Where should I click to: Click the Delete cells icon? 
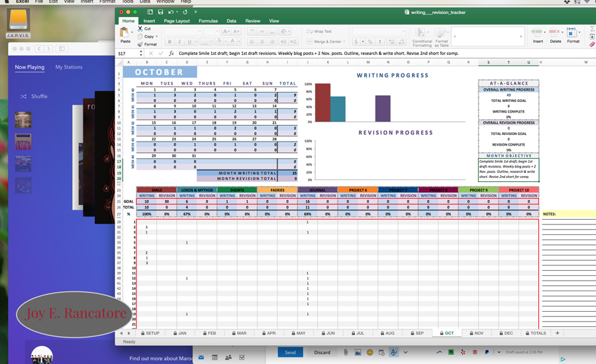(554, 32)
